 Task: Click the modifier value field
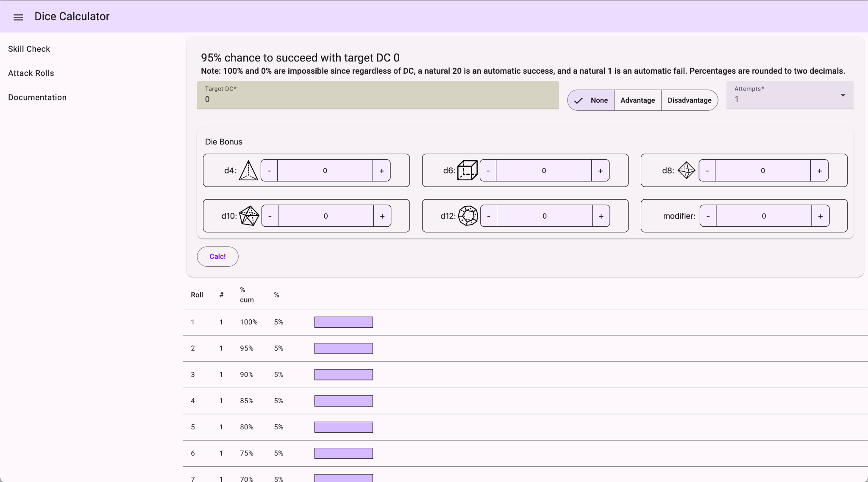(x=764, y=216)
